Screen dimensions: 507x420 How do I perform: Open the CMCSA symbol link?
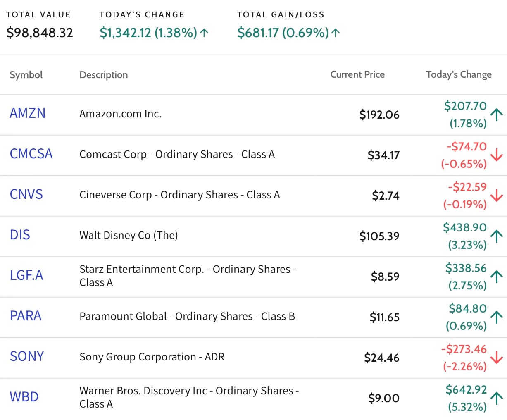(31, 154)
